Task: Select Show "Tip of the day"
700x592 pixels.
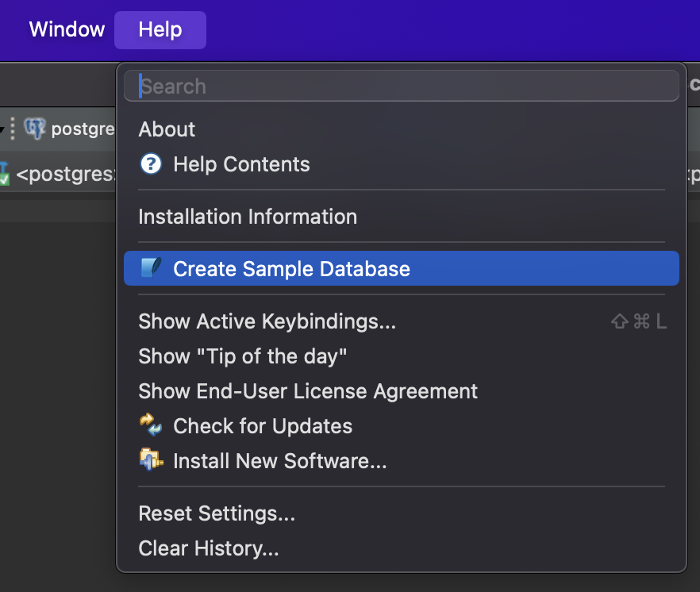Action: click(402, 356)
